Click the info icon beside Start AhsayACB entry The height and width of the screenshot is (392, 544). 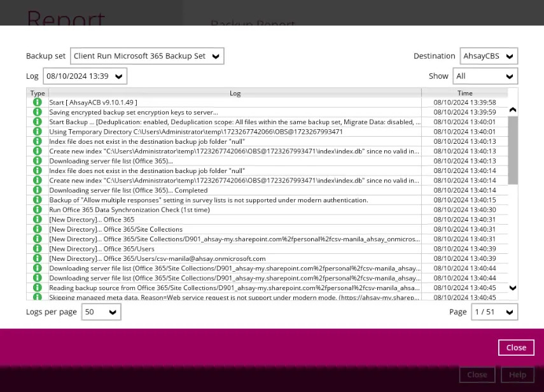coord(38,102)
